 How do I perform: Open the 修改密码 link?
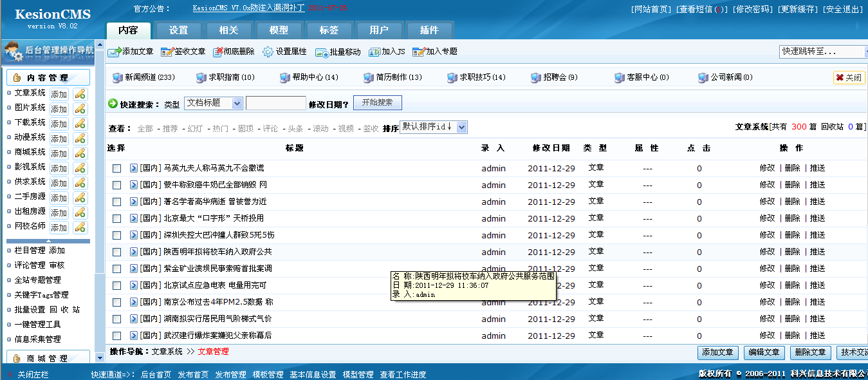[753, 9]
